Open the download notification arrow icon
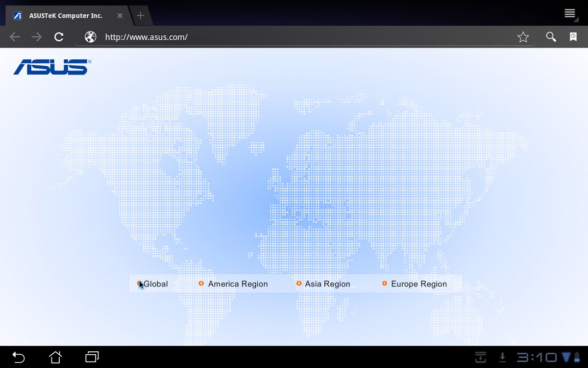588x368 pixels. click(x=502, y=357)
